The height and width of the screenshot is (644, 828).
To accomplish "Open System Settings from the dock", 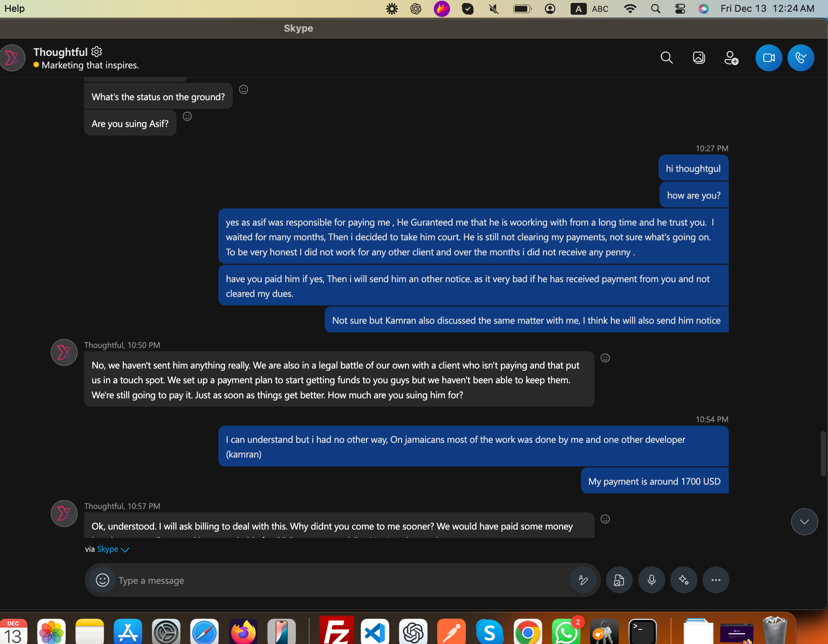I will [166, 632].
